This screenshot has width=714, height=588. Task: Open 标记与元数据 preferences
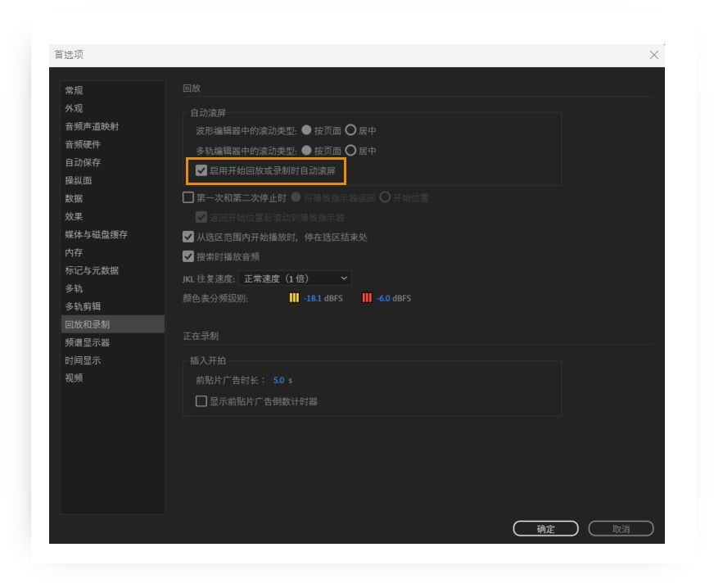[x=112, y=270]
